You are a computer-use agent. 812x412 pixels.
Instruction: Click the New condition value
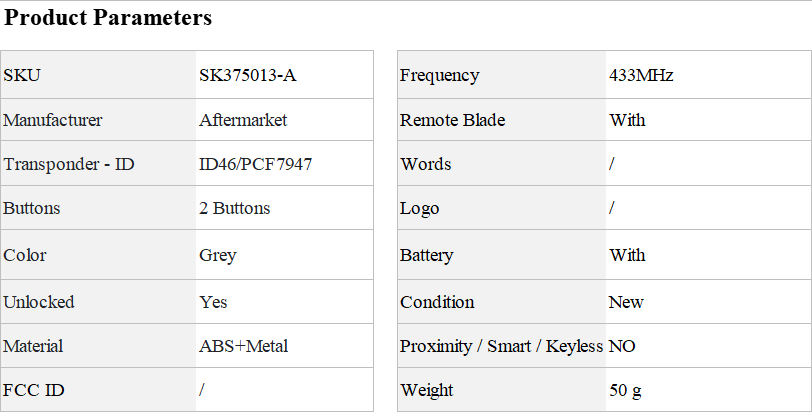pyautogui.click(x=626, y=302)
